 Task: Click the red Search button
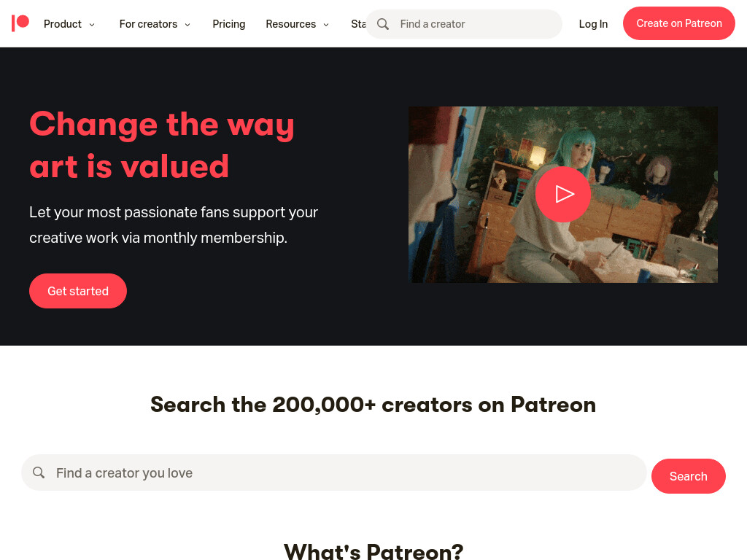tap(689, 476)
